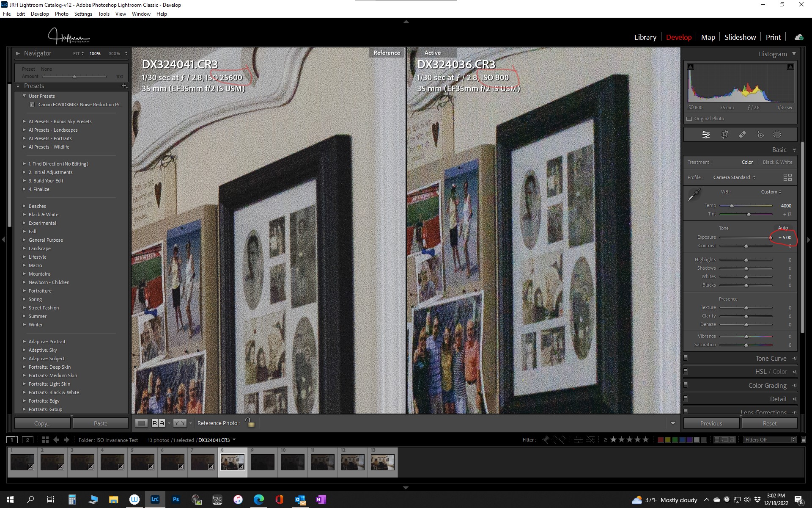This screenshot has height=508, width=812.
Task: Open the WB Custom dropdown
Action: 771,192
